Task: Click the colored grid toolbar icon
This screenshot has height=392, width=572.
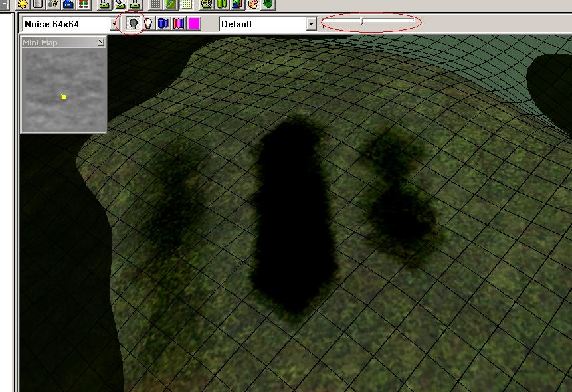Action: click(x=84, y=5)
